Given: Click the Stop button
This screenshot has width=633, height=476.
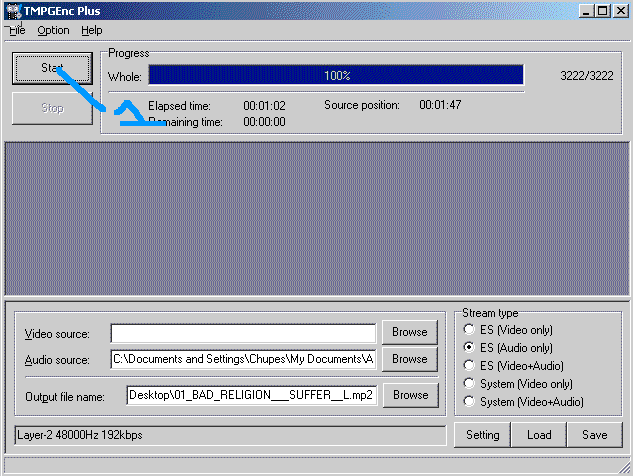Looking at the screenshot, I should (52, 108).
